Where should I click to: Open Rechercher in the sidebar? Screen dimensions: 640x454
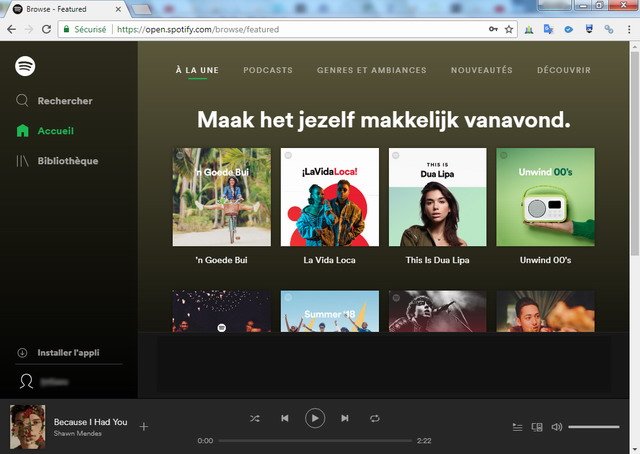coord(64,101)
